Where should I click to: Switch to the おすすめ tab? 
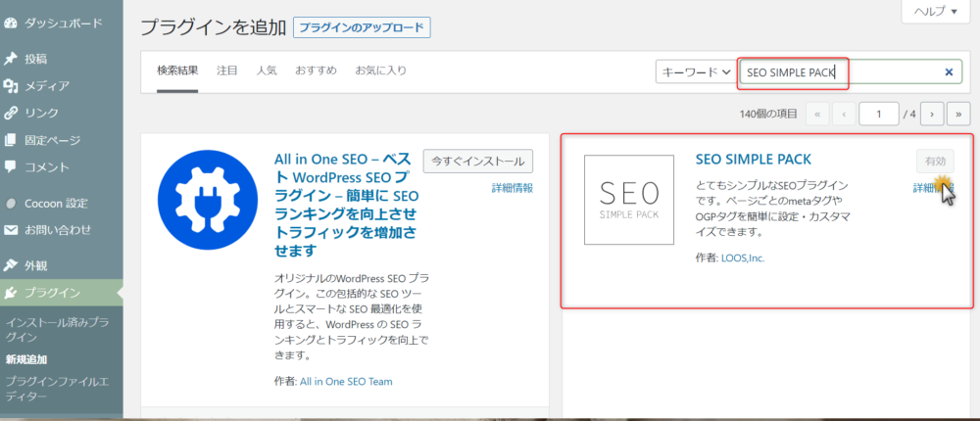(316, 70)
